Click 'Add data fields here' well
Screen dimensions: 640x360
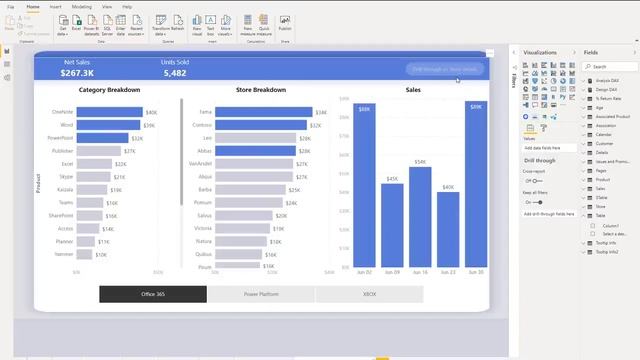[549, 148]
